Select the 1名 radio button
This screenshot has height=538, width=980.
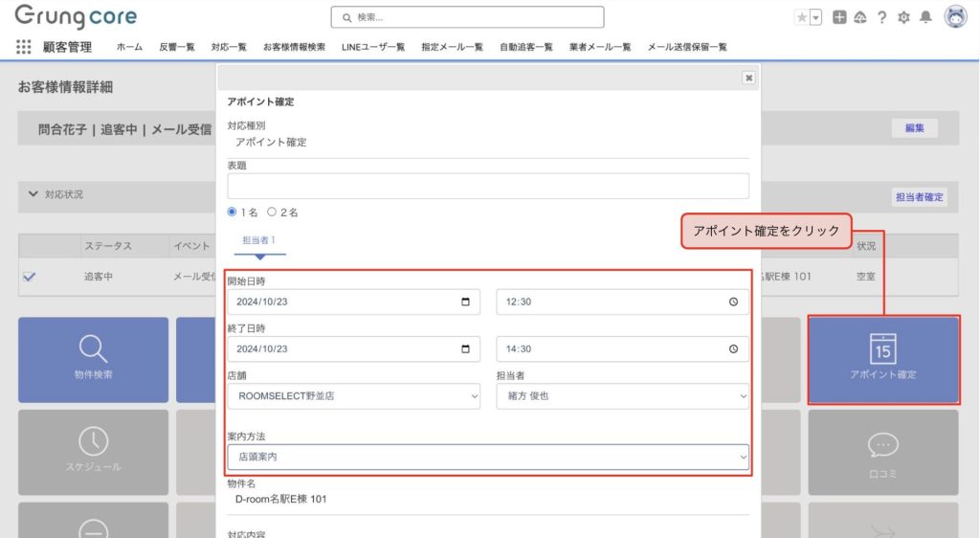[233, 212]
